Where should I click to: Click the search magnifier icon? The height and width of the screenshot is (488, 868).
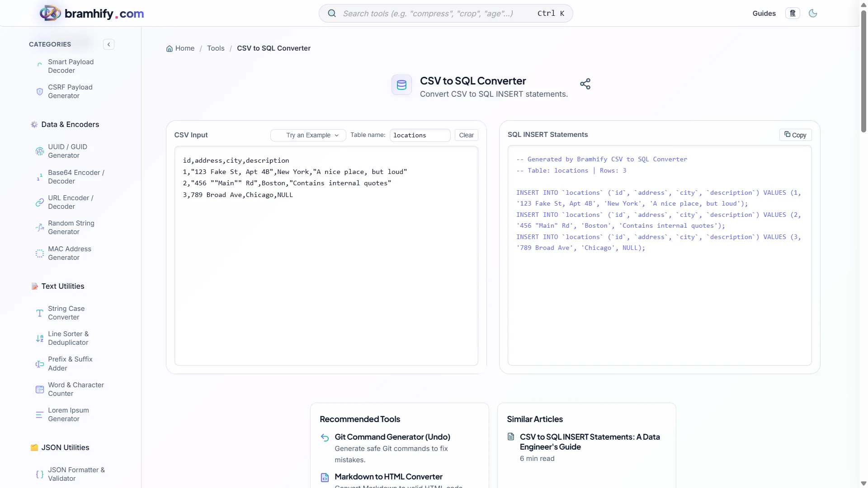pos(332,14)
